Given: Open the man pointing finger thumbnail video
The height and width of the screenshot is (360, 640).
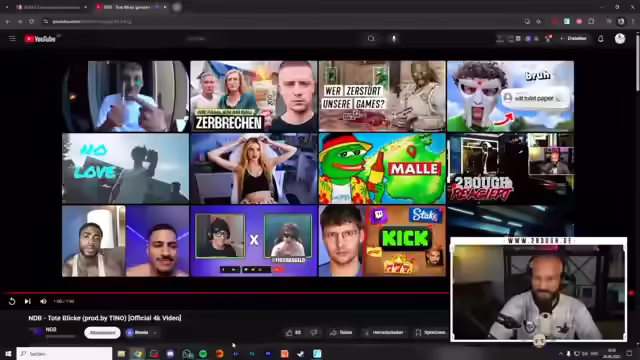Looking at the screenshot, I should (125, 96).
